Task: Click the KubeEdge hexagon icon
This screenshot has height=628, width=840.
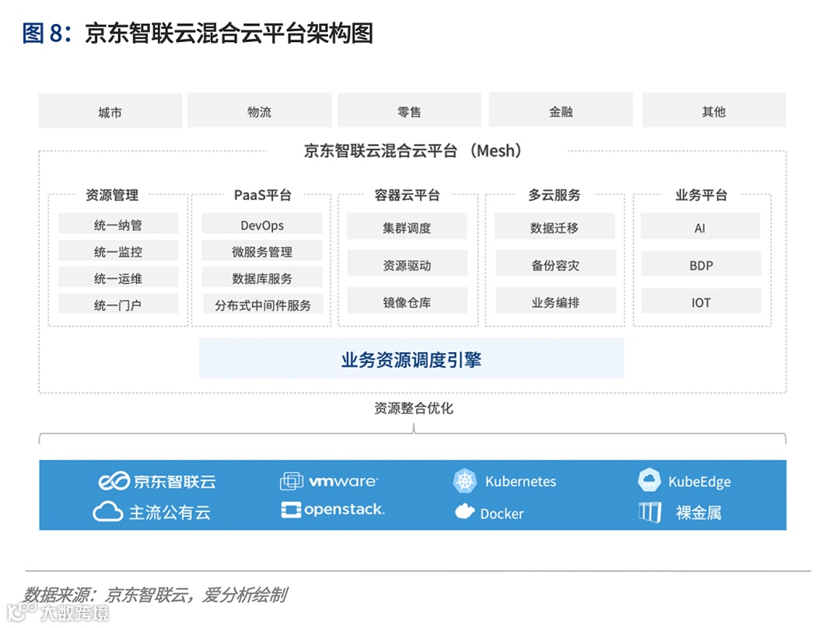Action: (x=649, y=480)
